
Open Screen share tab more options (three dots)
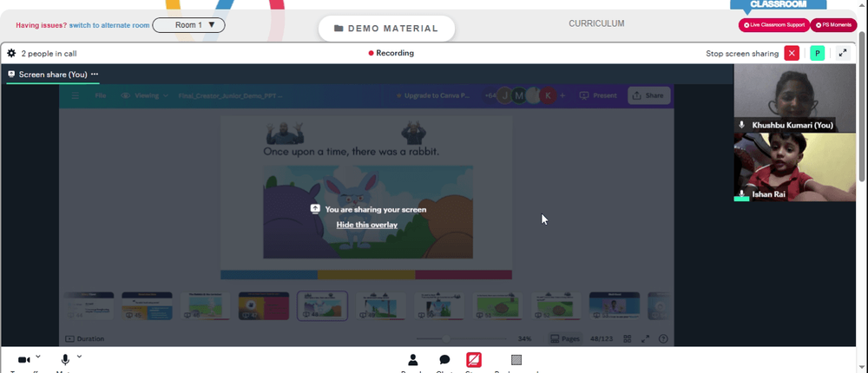click(95, 74)
